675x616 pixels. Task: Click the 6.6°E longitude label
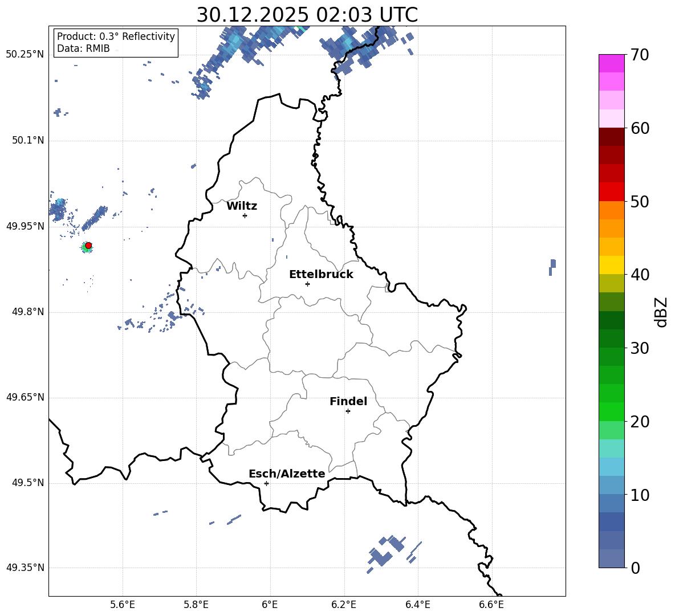(491, 605)
